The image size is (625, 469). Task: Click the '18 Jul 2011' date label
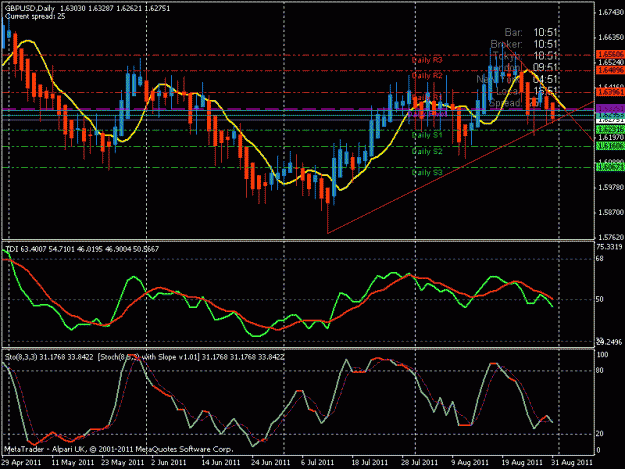click(369, 462)
